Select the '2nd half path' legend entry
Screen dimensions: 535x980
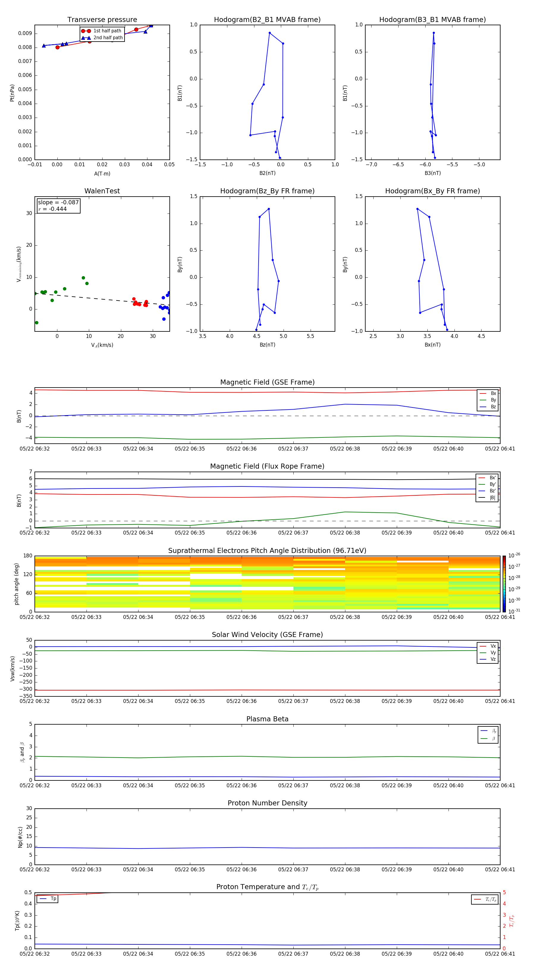102,38
